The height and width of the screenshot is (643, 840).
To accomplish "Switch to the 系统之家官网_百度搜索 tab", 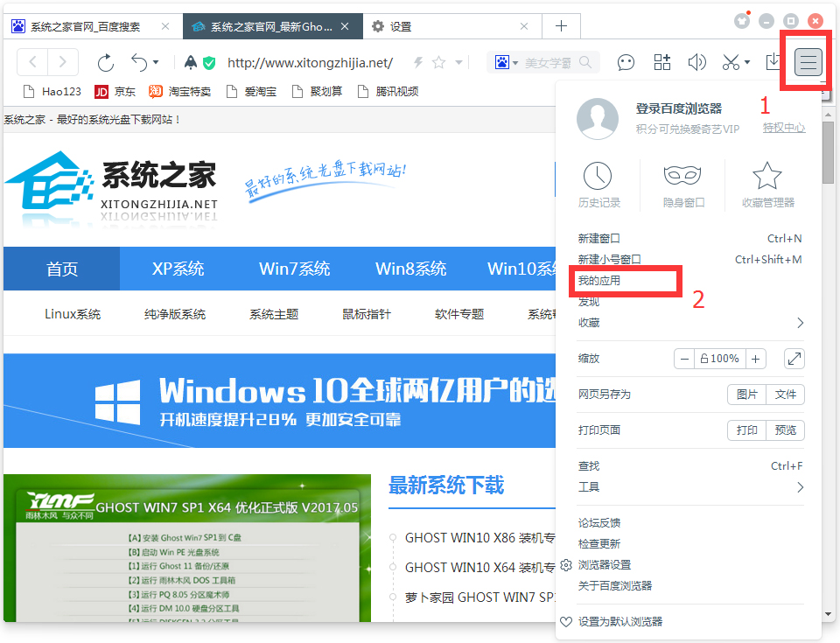I will tap(86, 26).
